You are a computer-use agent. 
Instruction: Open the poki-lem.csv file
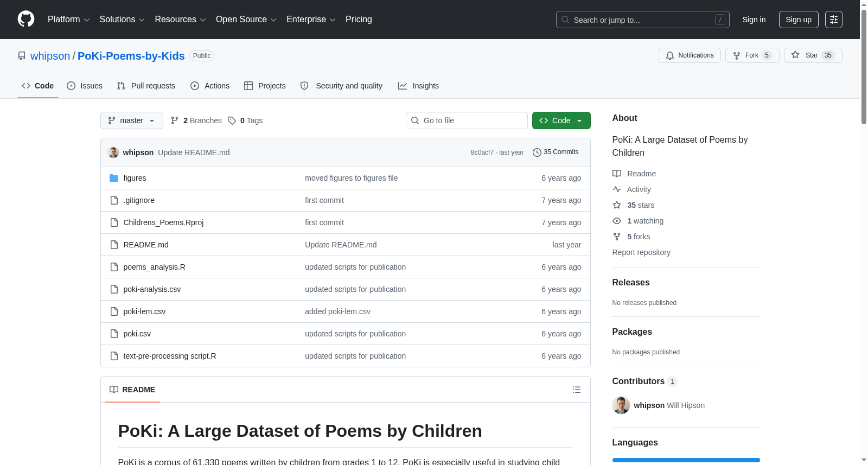point(144,311)
